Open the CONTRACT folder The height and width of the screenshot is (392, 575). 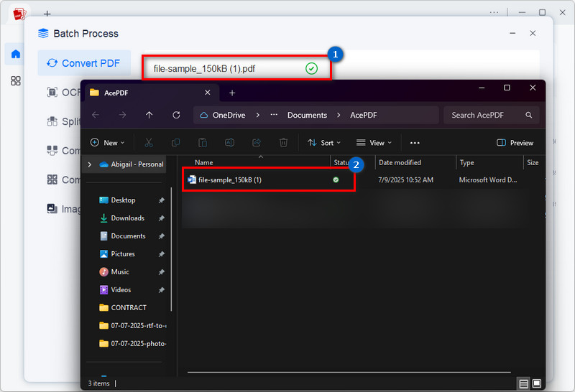[x=129, y=308]
